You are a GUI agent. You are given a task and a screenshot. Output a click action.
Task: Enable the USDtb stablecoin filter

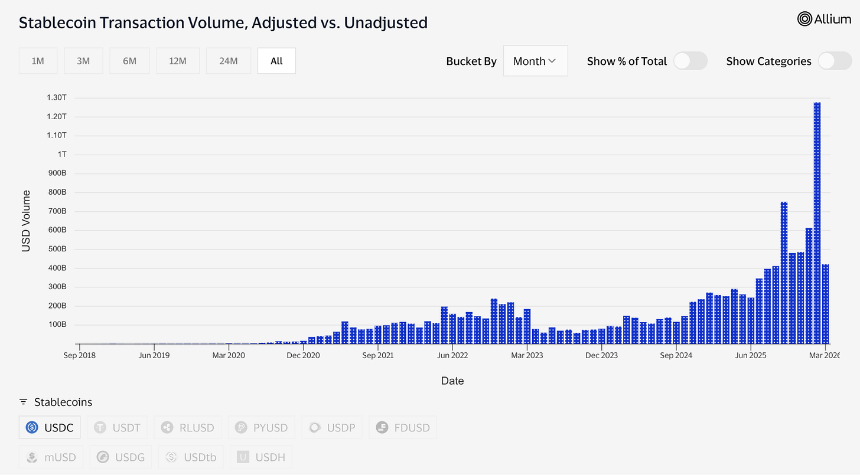[x=190, y=457]
